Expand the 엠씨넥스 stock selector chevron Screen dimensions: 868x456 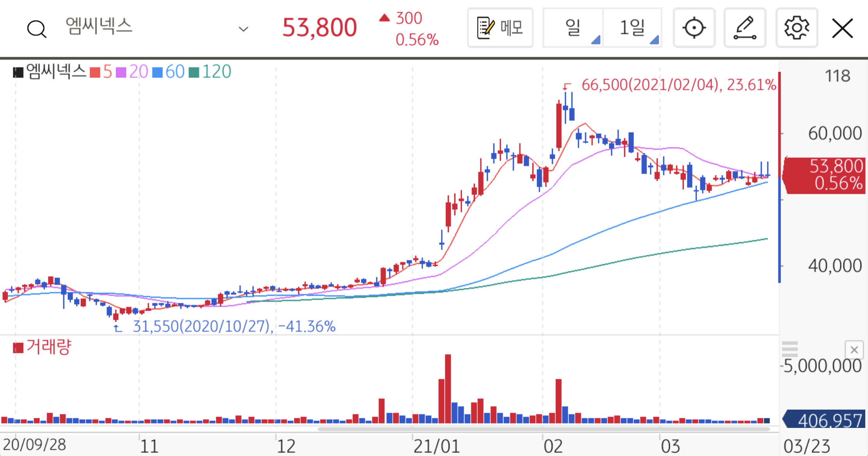pos(244,29)
